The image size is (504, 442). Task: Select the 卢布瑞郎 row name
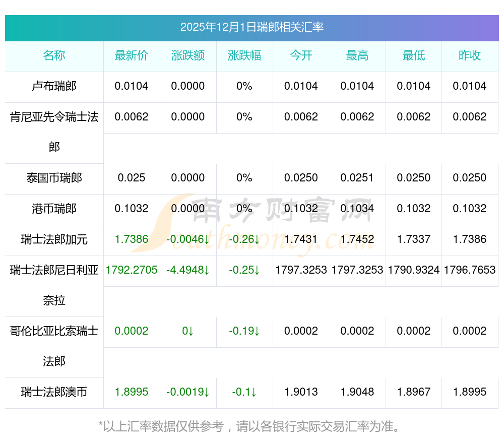pyautogui.click(x=54, y=86)
